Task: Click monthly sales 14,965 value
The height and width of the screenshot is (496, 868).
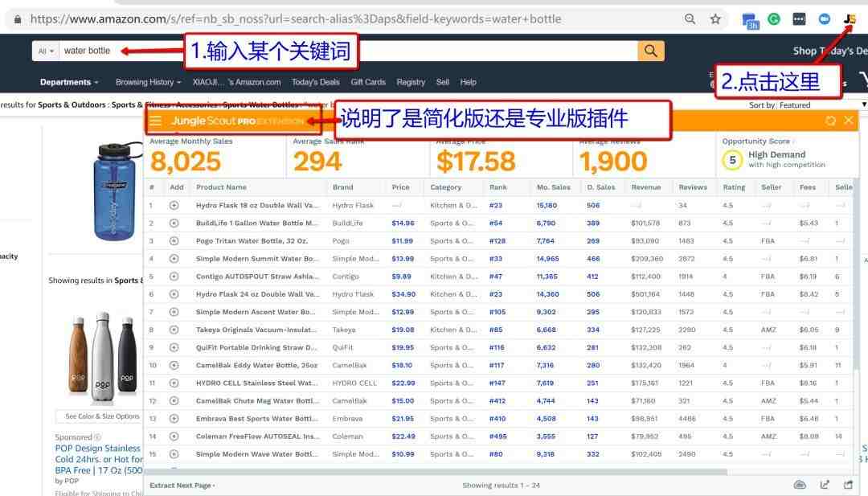Action: [x=547, y=259]
